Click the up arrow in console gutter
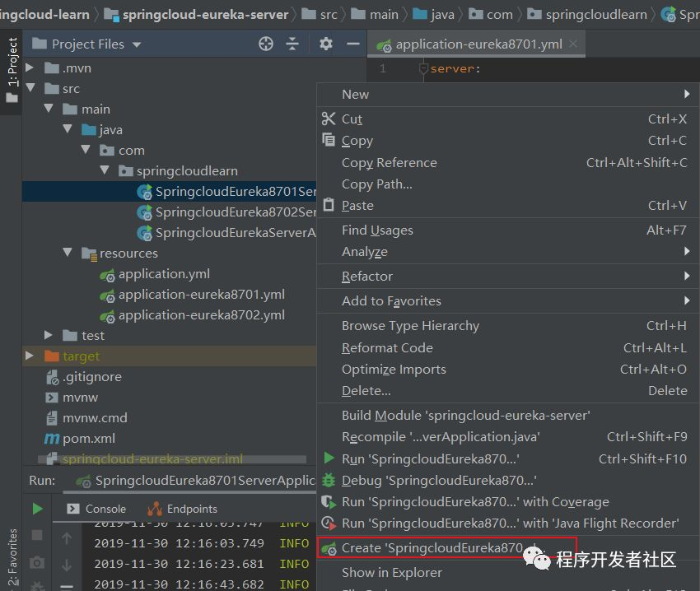The image size is (700, 591). point(67,538)
